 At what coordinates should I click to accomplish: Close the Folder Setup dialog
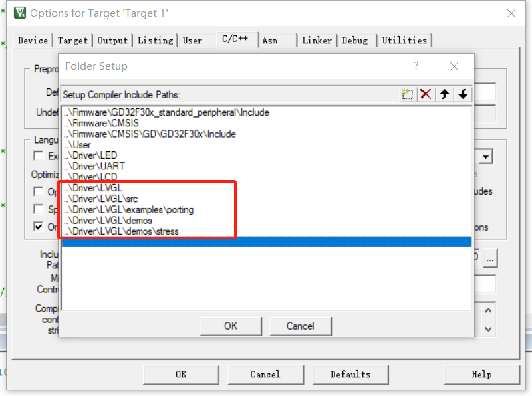(x=454, y=66)
